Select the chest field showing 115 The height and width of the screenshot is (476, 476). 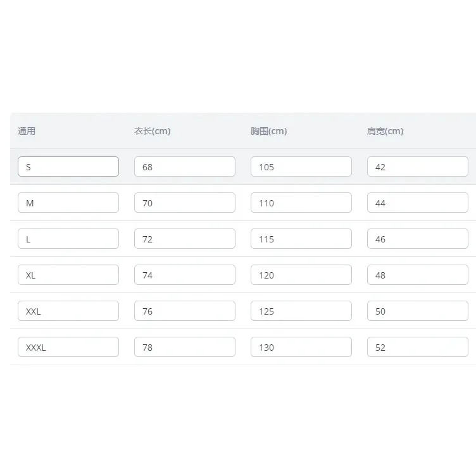click(x=301, y=239)
